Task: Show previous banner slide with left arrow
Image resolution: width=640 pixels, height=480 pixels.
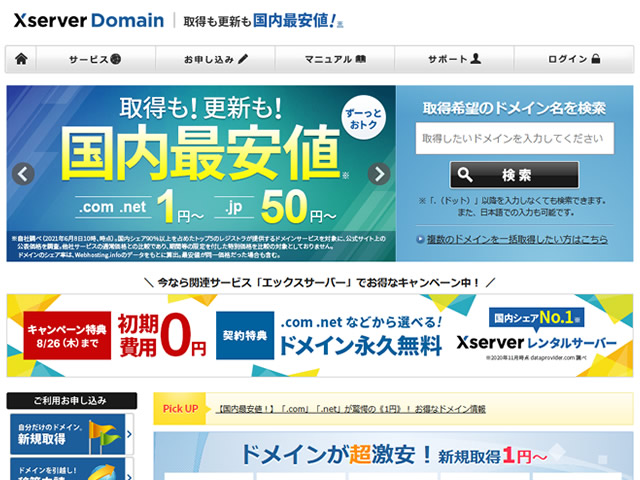Action: (23, 174)
